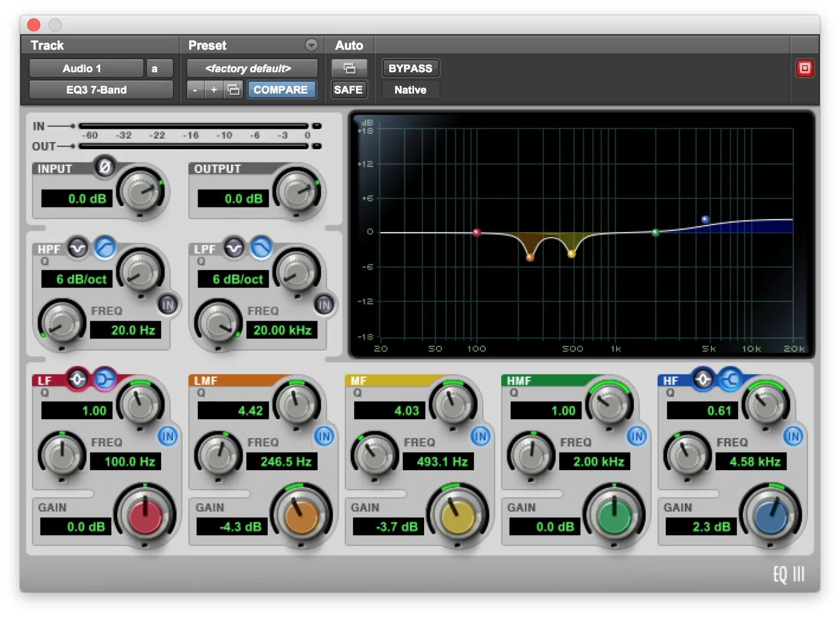Select the LF low shelf type icon
Image resolution: width=840 pixels, height=617 pixels.
105,379
